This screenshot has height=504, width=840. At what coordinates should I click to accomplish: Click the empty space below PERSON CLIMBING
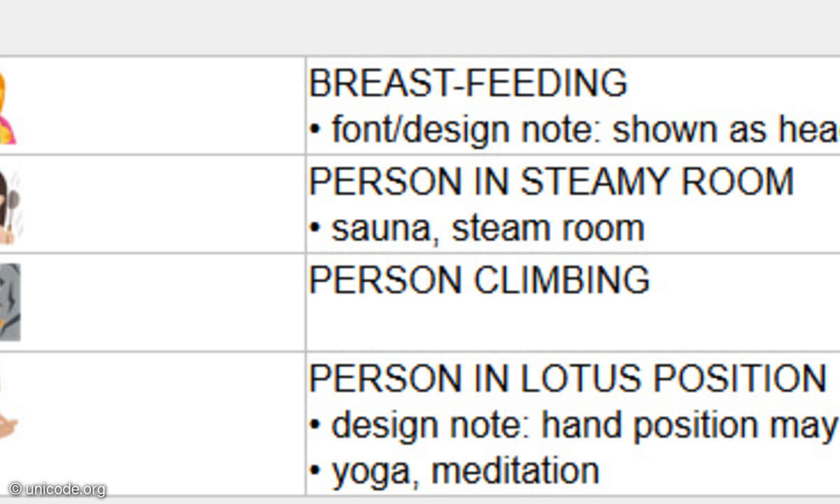573,323
